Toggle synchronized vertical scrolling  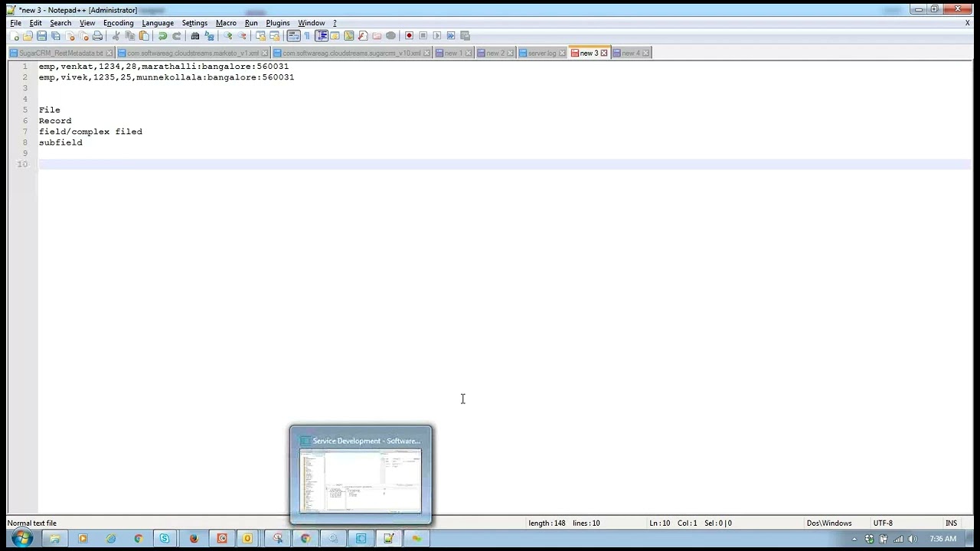pyautogui.click(x=261, y=36)
